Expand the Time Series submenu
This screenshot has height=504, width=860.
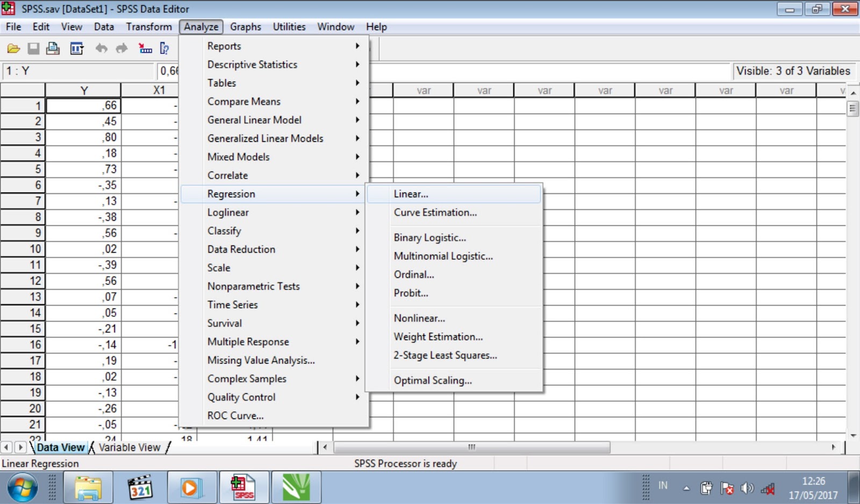(x=274, y=305)
